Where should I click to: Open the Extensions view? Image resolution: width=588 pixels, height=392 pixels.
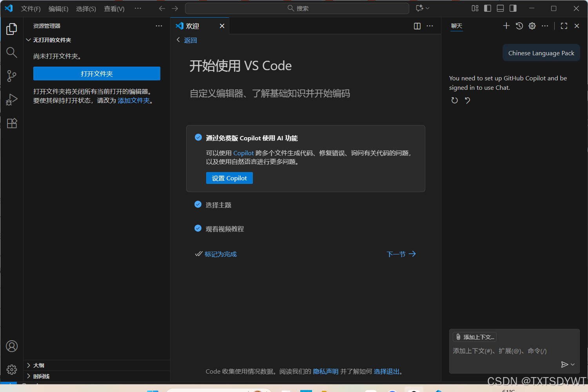(12, 123)
